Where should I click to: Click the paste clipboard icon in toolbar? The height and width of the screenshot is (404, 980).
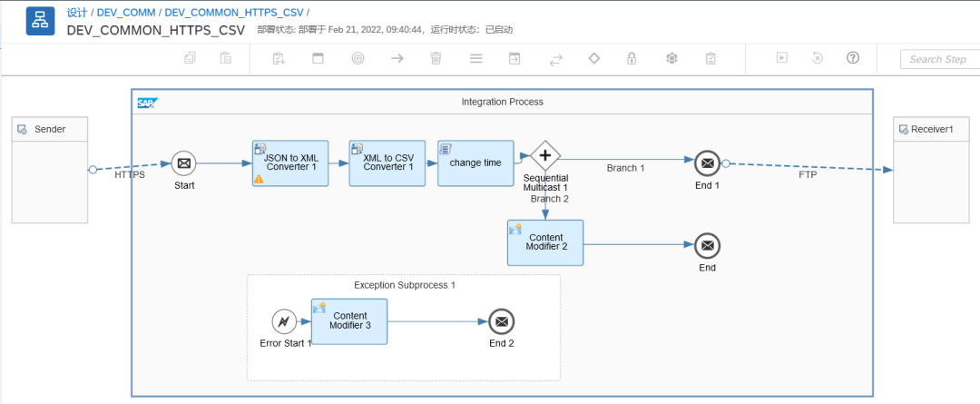(226, 58)
